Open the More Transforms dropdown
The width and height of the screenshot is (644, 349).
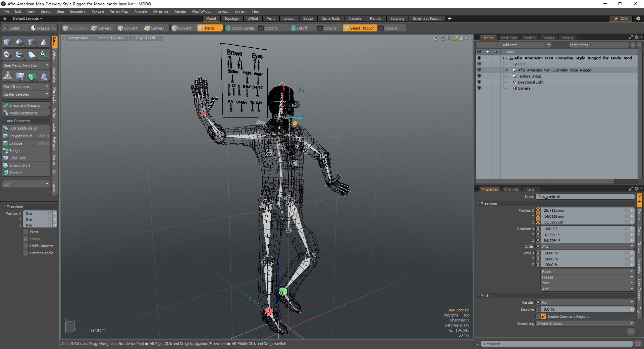coord(26,87)
